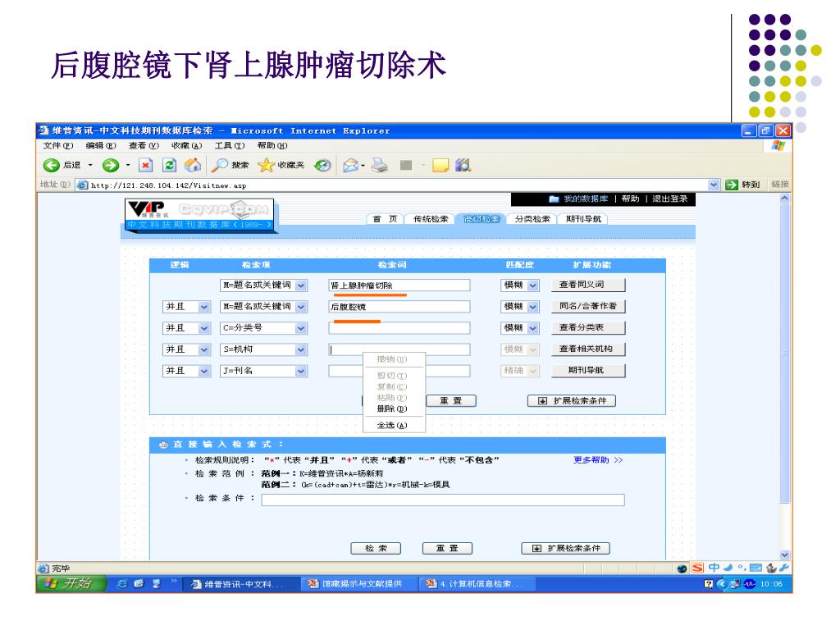Click the upper 重置 button
Image resolution: width=840 pixels, height=630 pixels.
coord(451,400)
